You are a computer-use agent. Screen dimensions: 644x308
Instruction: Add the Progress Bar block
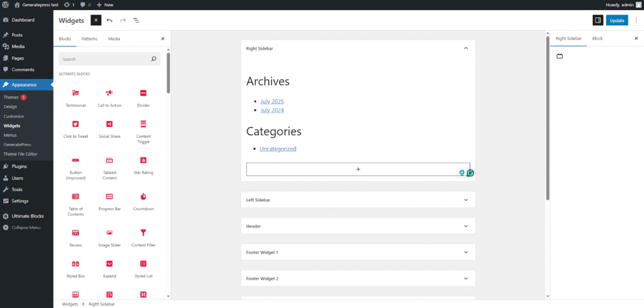point(109,201)
